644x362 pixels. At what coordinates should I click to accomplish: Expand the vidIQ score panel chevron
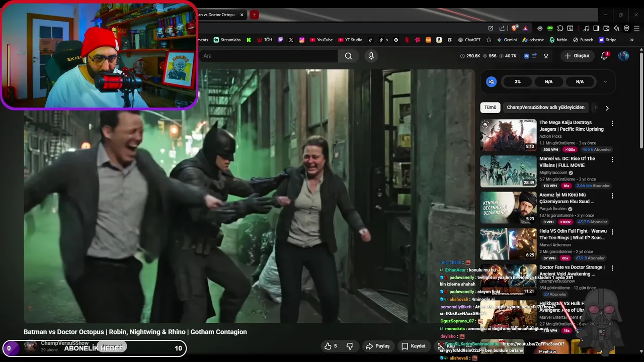click(605, 81)
